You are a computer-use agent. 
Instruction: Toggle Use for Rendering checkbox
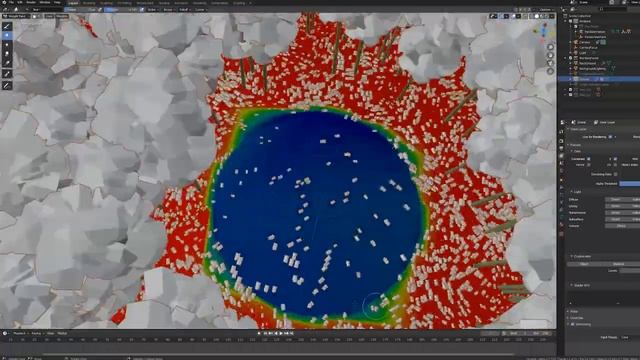611,137
